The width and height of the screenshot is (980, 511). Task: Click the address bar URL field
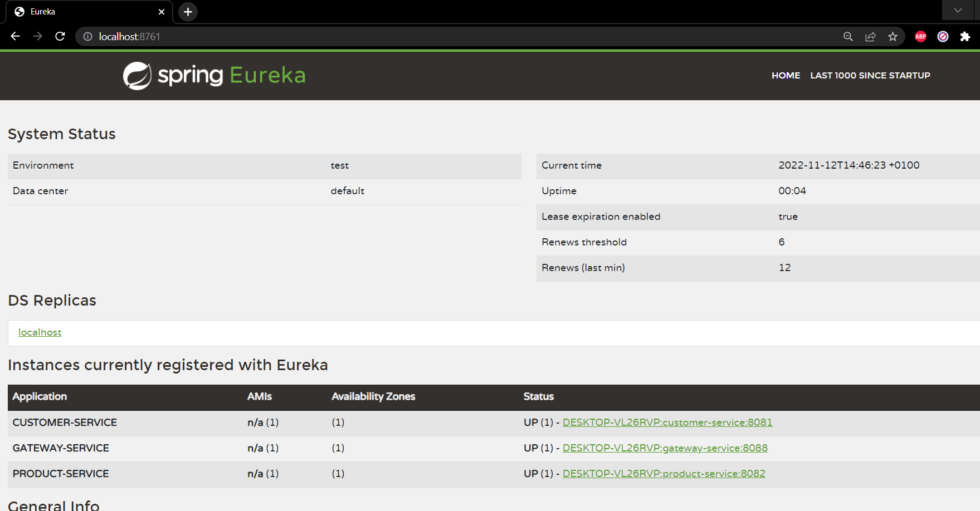coord(334,36)
